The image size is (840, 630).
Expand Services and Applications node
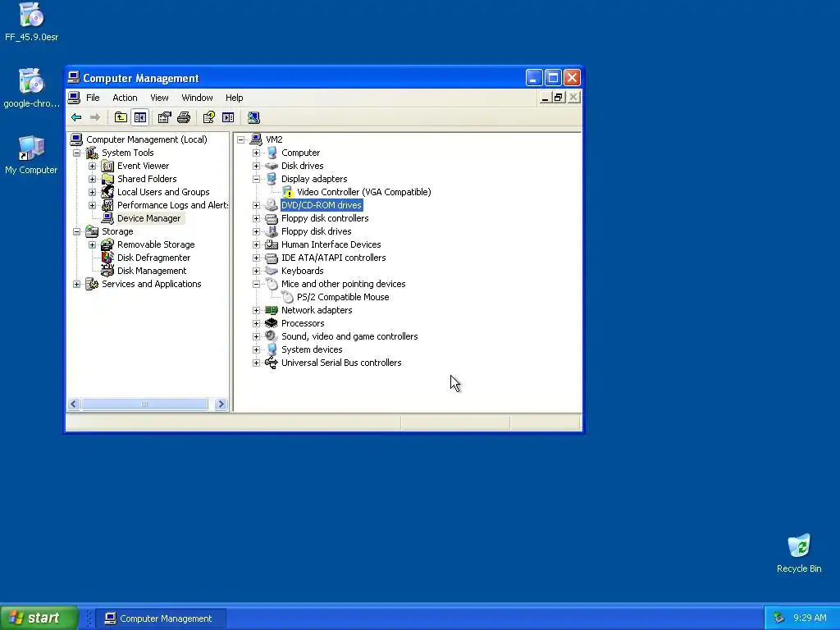77,284
